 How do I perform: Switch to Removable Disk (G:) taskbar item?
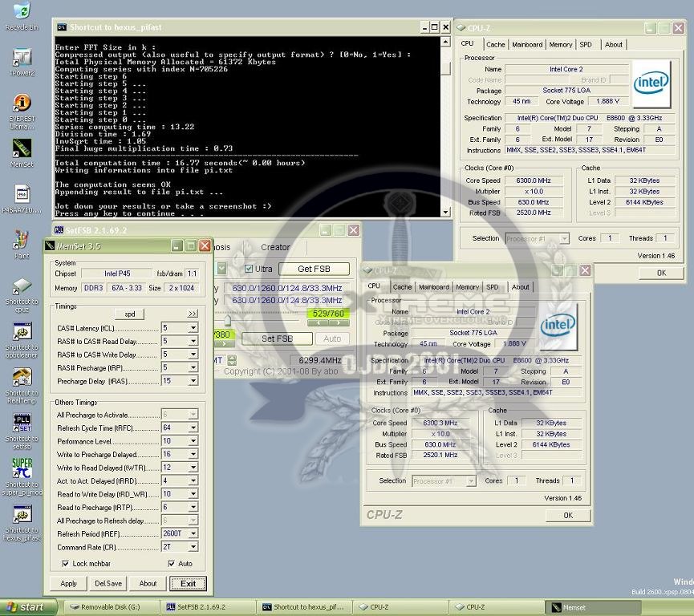pos(111,607)
